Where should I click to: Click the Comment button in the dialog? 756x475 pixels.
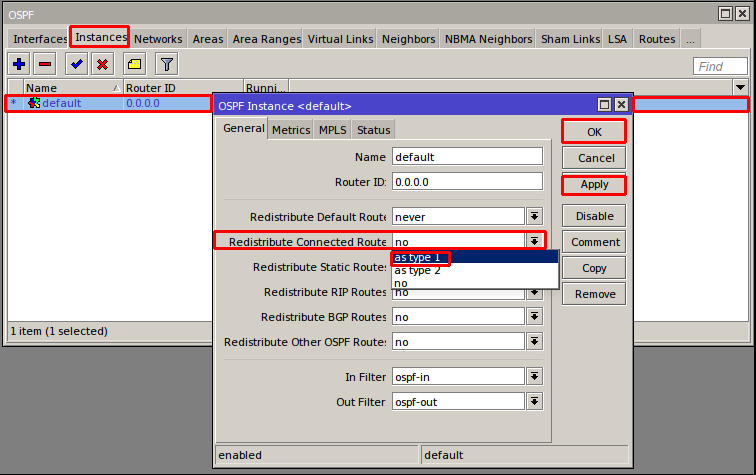click(x=594, y=242)
